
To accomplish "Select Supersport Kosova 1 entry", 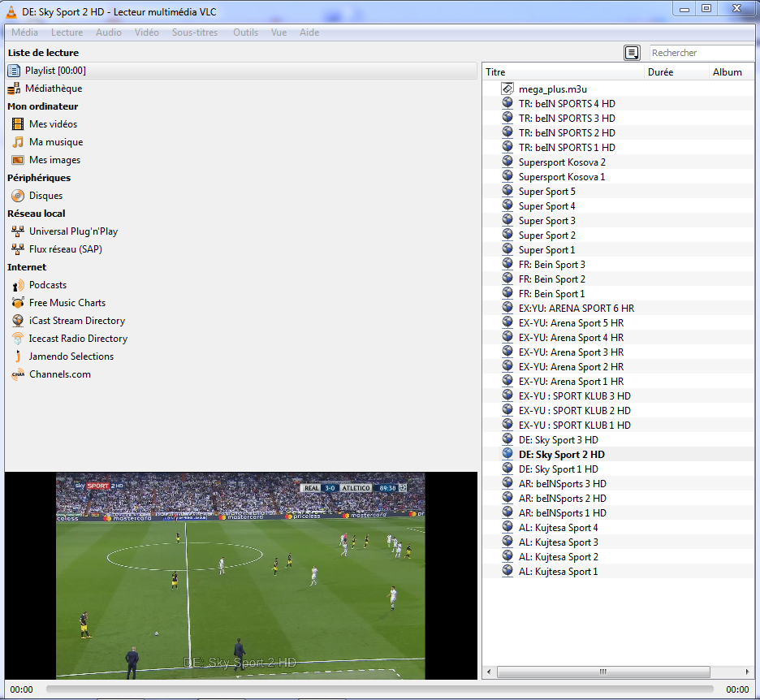I will point(562,177).
